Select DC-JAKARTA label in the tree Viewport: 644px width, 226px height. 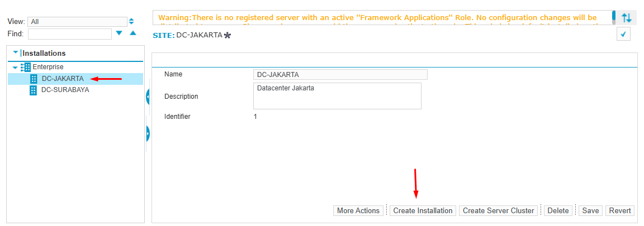click(63, 79)
